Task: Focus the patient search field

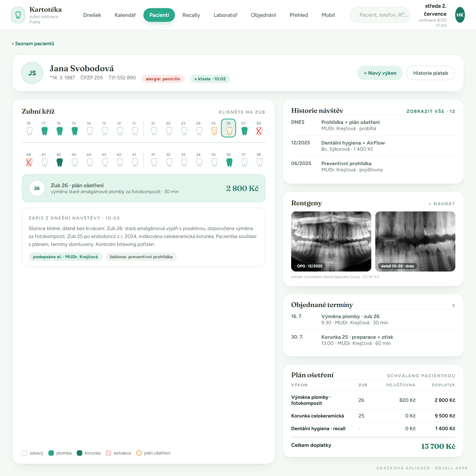Action: click(380, 15)
